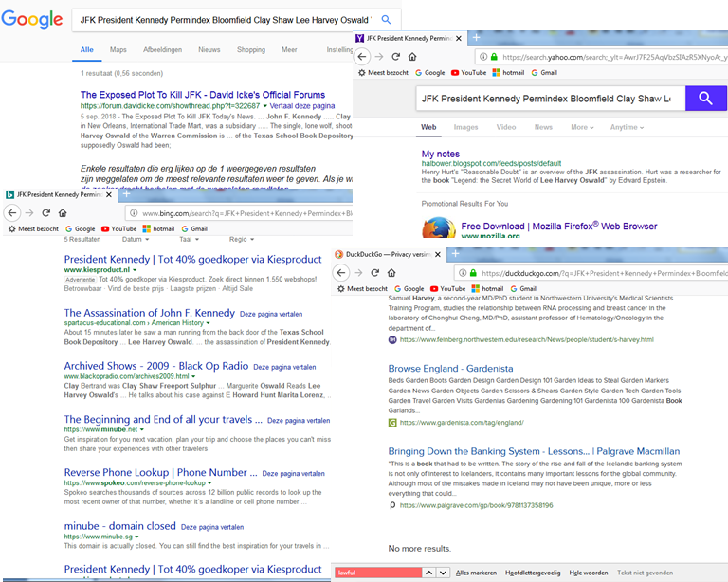Open the Regio filter on Bing
728x582 pixels.
[x=242, y=239]
